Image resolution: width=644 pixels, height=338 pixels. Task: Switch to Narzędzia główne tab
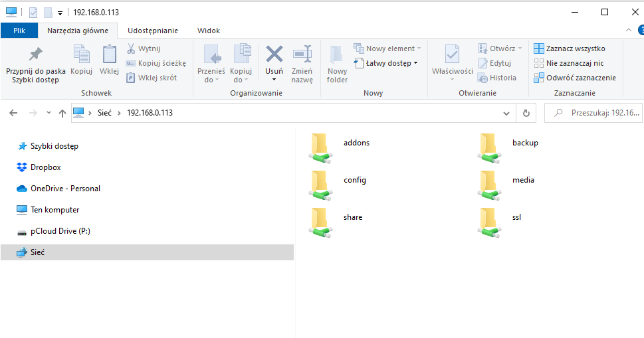coord(78,31)
